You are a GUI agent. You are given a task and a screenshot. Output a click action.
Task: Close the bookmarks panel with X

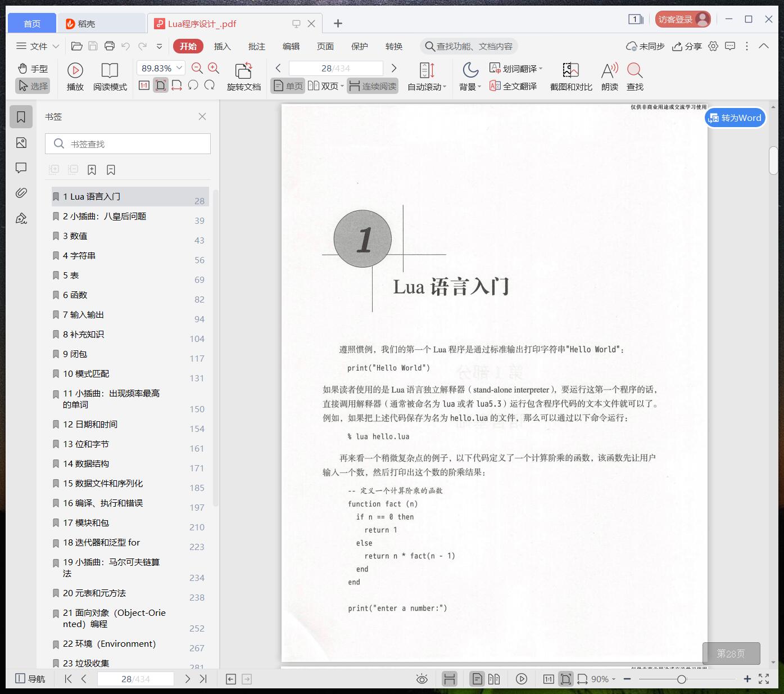point(202,116)
